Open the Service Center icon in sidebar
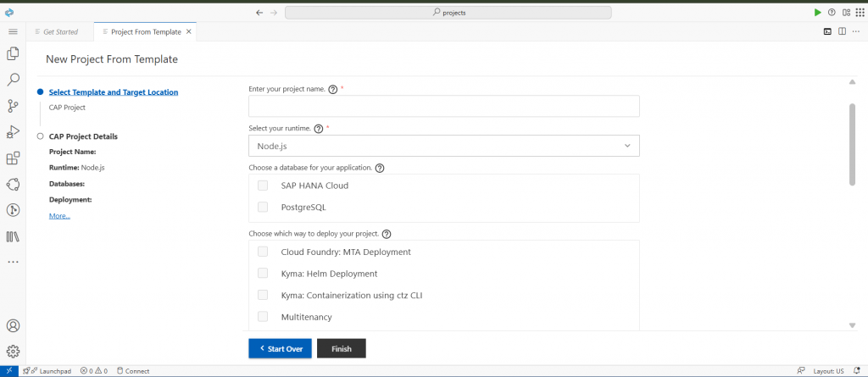Screen dimensions: 868x377 tap(13, 184)
